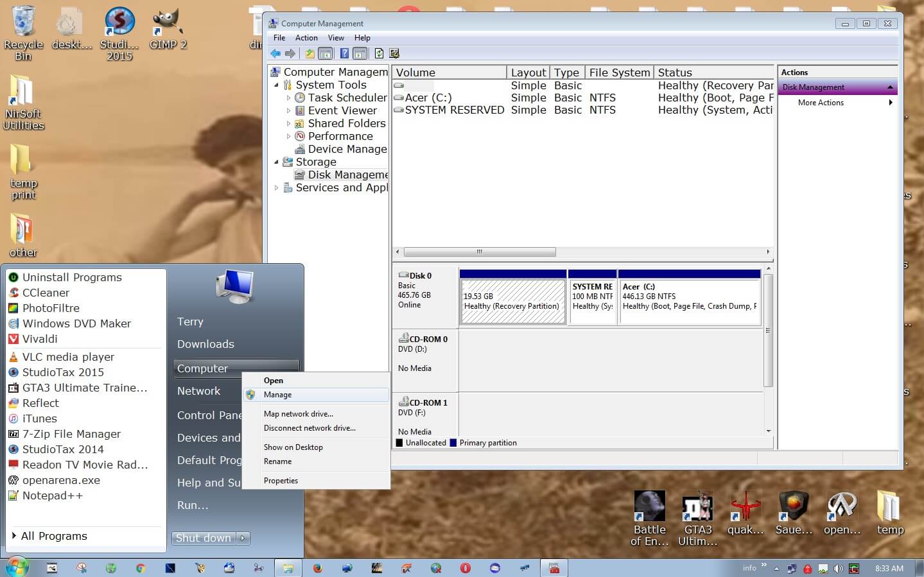Toggle Show/Hide Console Tree toolbar icon

click(x=326, y=53)
